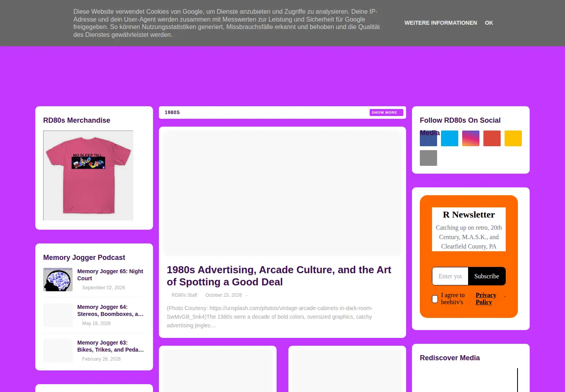The height and width of the screenshot is (392, 565).
Task: Click the May 18, 2026 podcast date
Action: click(x=97, y=323)
